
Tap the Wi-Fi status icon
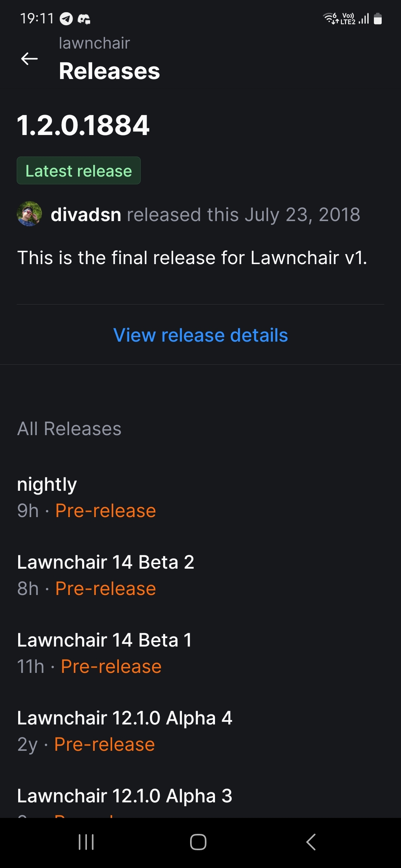pyautogui.click(x=330, y=18)
